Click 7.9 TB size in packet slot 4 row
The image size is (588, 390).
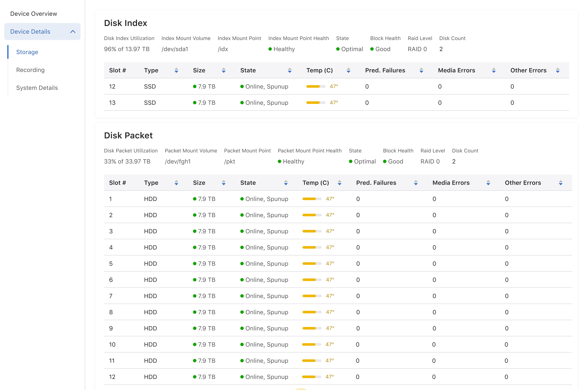204,248
